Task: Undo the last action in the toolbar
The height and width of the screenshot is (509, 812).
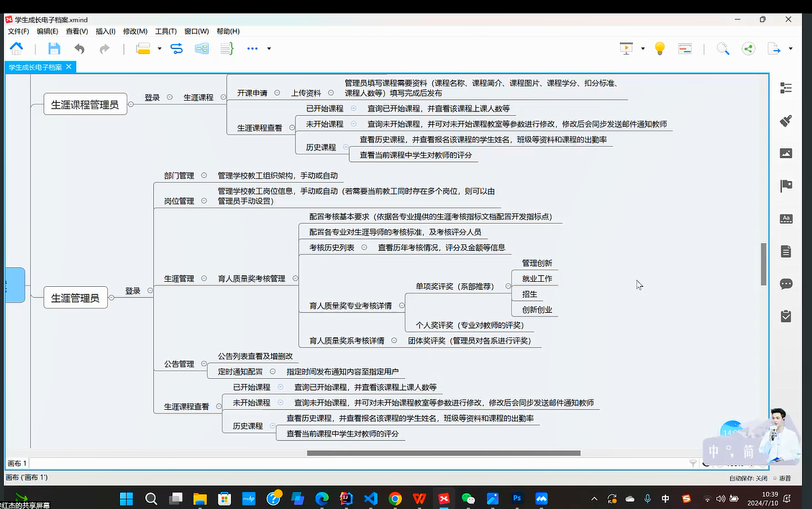Action: (79, 49)
